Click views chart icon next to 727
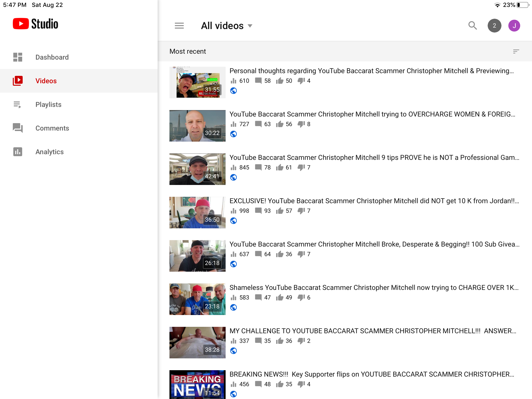 tap(233, 124)
